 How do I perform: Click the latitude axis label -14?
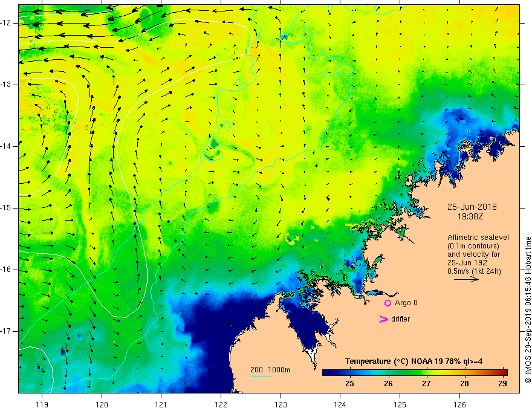coord(7,146)
